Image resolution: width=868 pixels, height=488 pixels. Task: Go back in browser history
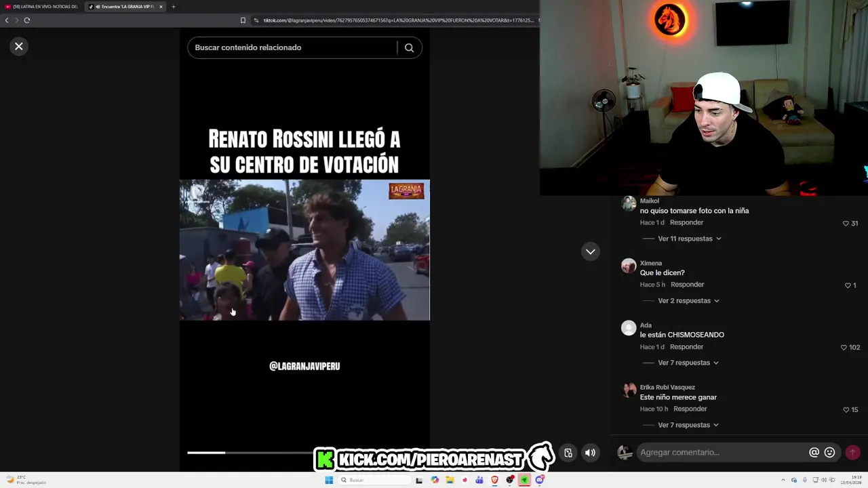7,20
